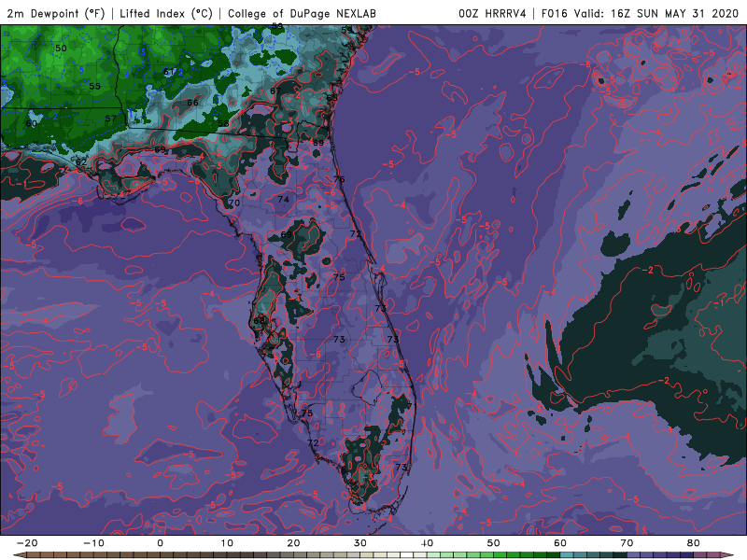
Task: Click the 'College of DuPage NEXLAB' label
Action: pyautogui.click(x=302, y=13)
